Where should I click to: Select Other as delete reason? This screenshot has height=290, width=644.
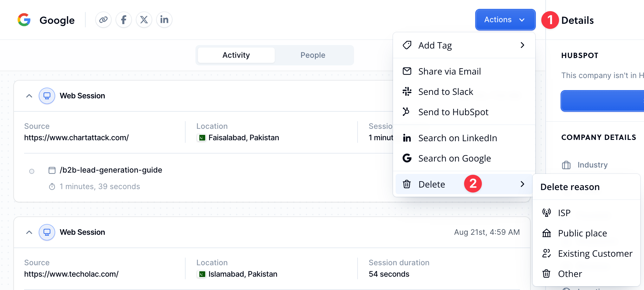coord(586,274)
